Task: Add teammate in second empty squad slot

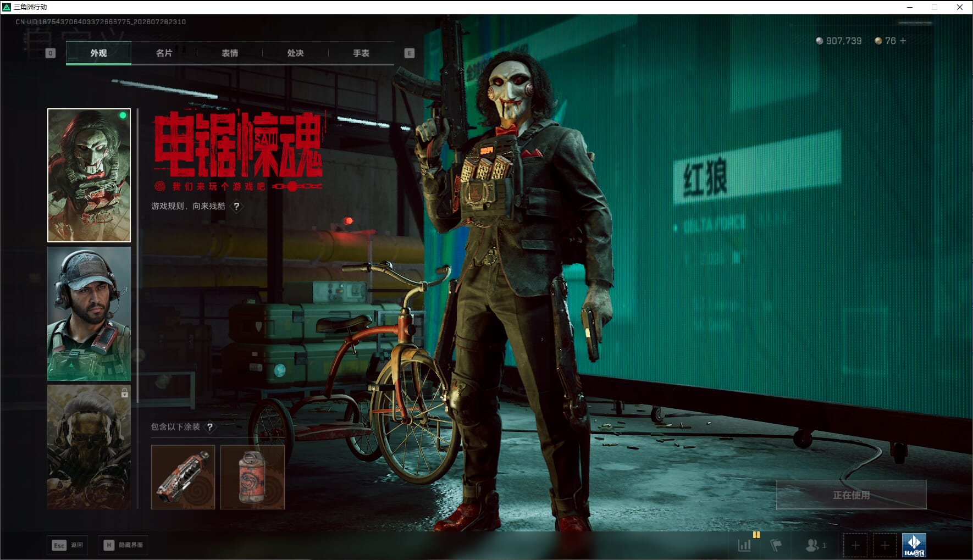Action: [884, 545]
